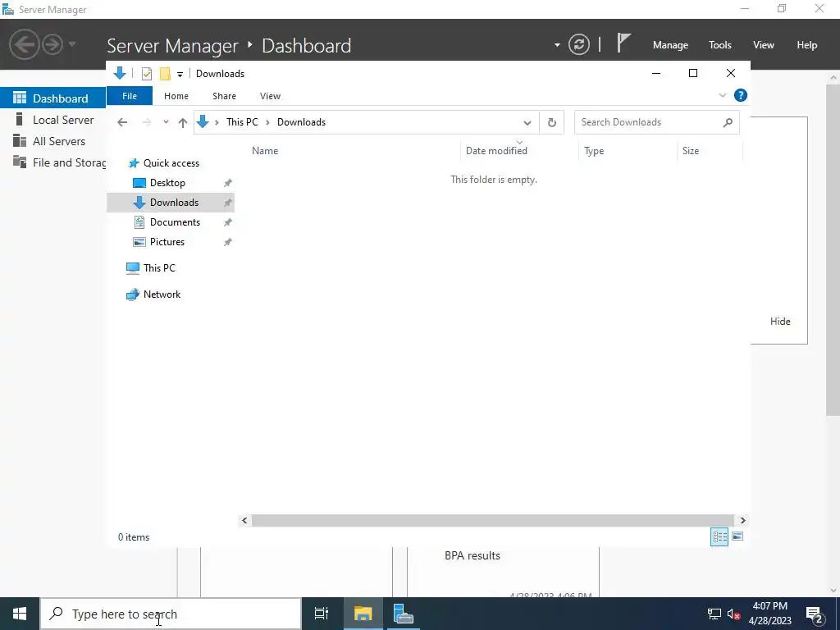Click horizontal scrollbar right arrow

point(742,520)
